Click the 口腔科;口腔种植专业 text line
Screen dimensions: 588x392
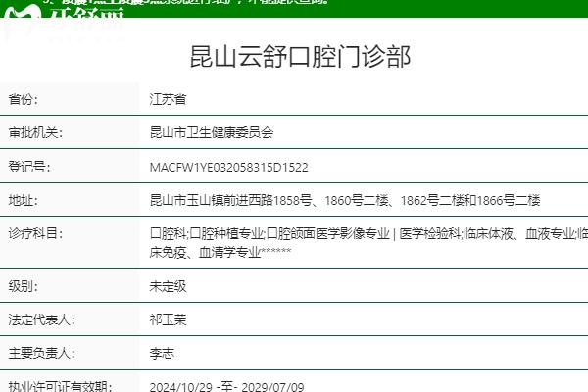[x=368, y=233]
